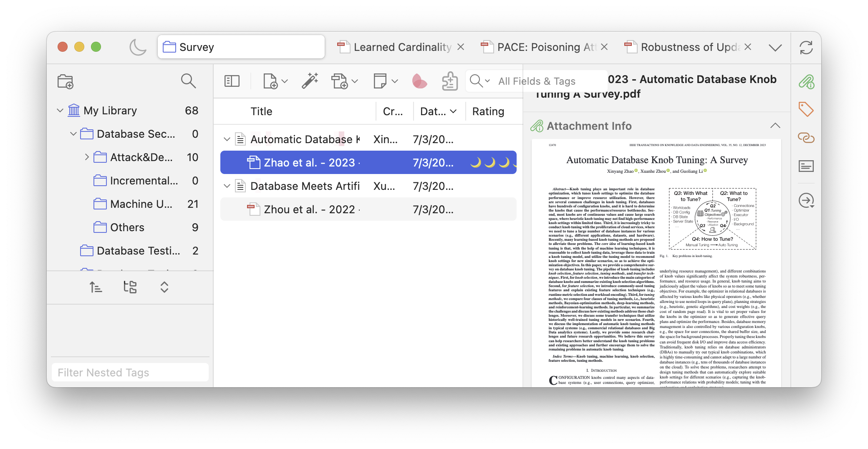Collapse the Attachment Info section chevron
The width and height of the screenshot is (868, 449).
tap(775, 126)
